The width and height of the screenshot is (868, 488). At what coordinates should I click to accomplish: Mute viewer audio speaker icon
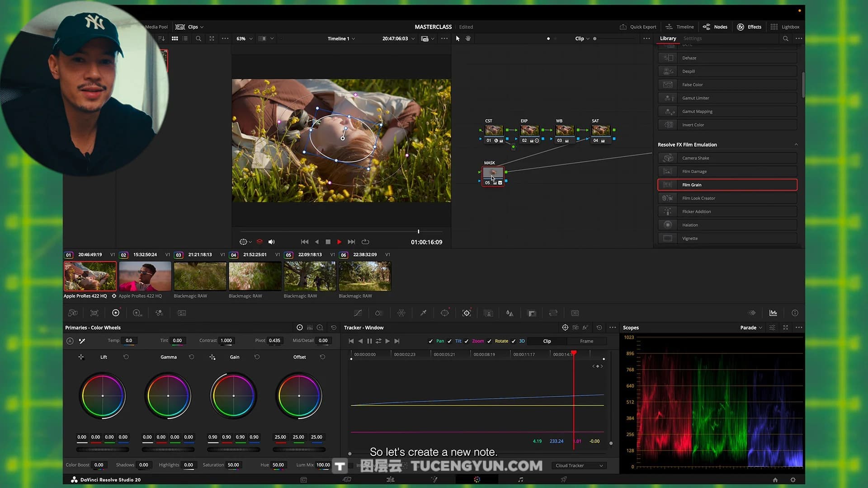tap(271, 242)
